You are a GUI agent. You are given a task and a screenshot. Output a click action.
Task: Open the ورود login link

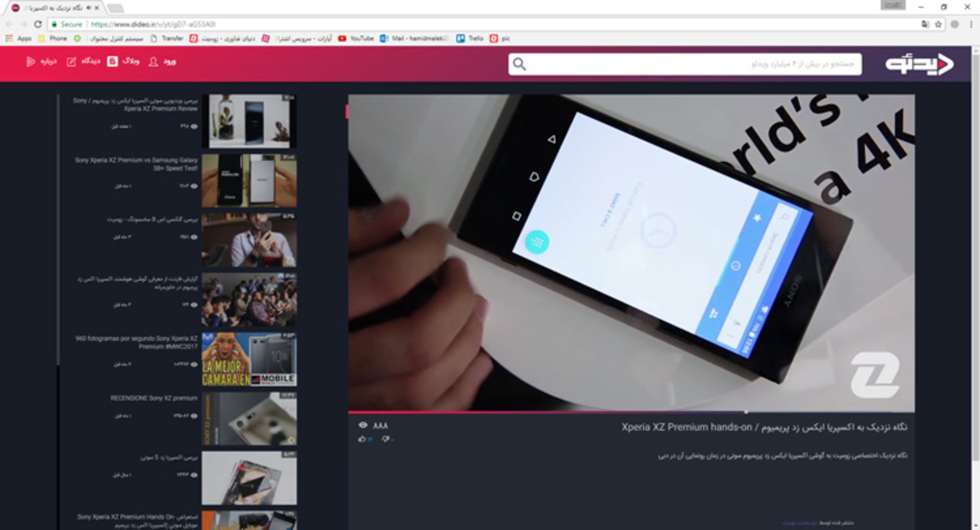point(169,62)
